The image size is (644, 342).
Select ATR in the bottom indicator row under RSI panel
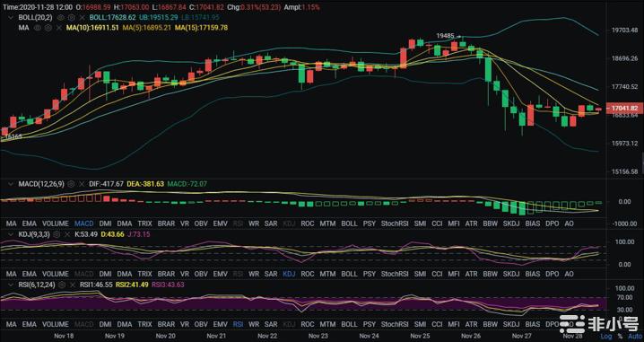click(471, 324)
